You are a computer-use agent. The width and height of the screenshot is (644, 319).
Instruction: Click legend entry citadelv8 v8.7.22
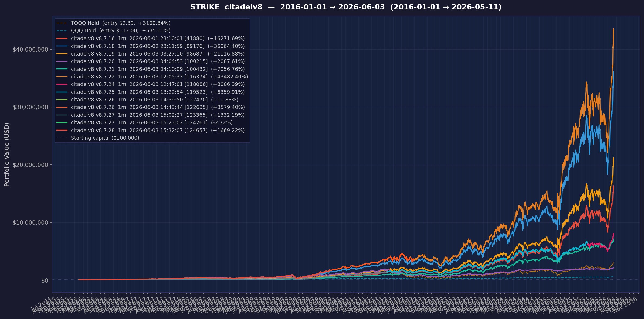pos(152,77)
